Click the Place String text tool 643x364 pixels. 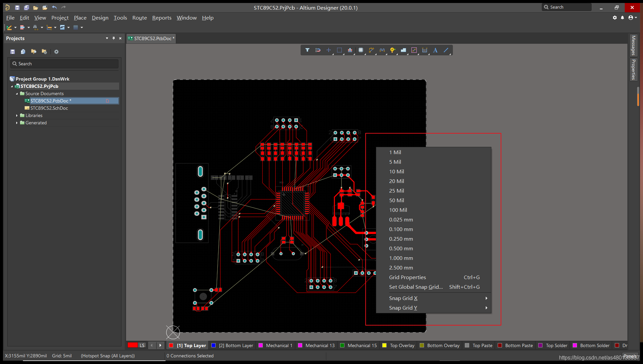435,50
